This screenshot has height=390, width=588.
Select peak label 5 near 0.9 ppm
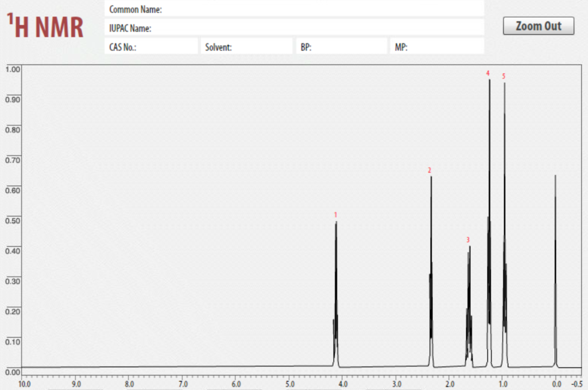[x=504, y=75]
